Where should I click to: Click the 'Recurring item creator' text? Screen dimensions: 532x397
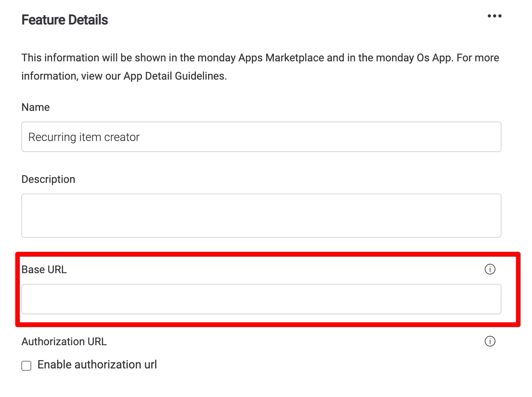click(x=84, y=137)
